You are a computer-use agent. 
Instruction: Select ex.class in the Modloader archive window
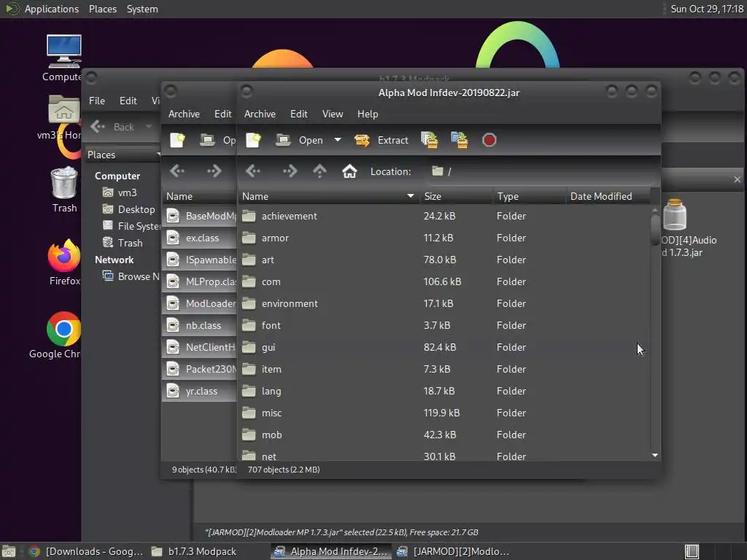click(x=199, y=238)
